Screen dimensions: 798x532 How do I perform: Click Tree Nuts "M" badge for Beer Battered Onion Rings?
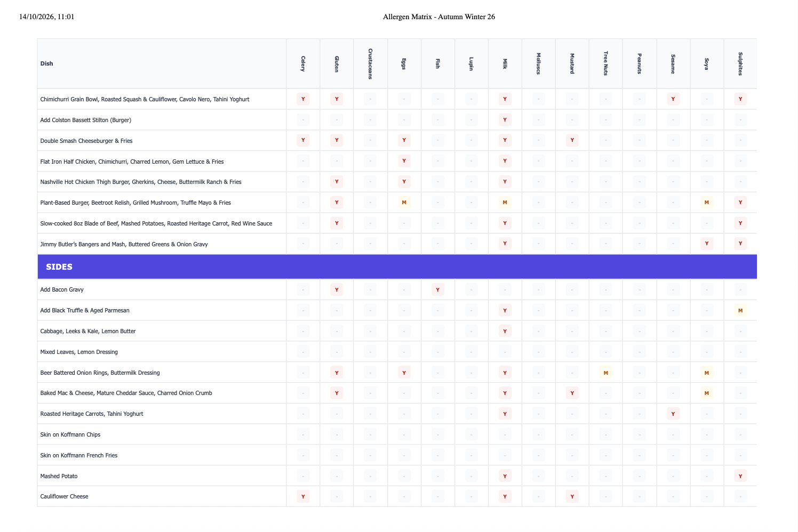pyautogui.click(x=605, y=373)
